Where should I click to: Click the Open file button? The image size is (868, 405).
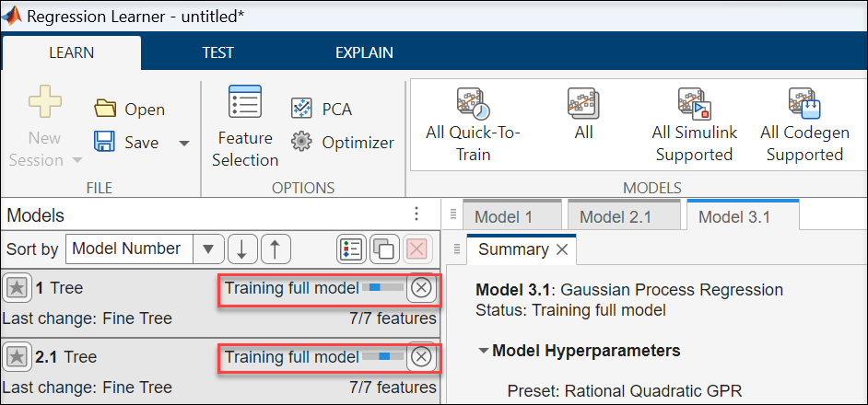coord(130,109)
